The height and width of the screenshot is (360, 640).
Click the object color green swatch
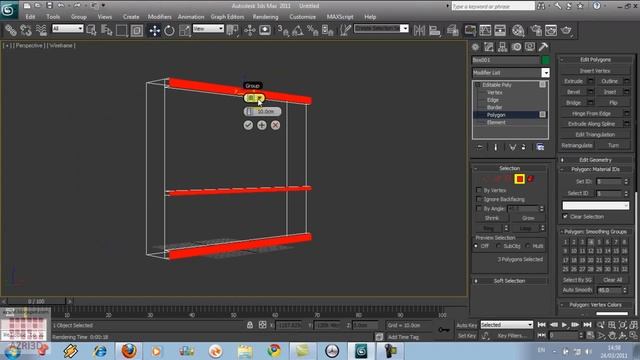[545, 60]
